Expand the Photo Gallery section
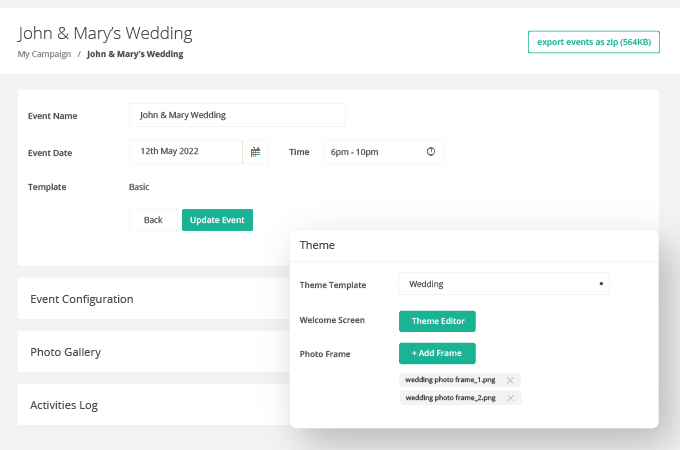This screenshot has height=450, width=680. point(154,352)
